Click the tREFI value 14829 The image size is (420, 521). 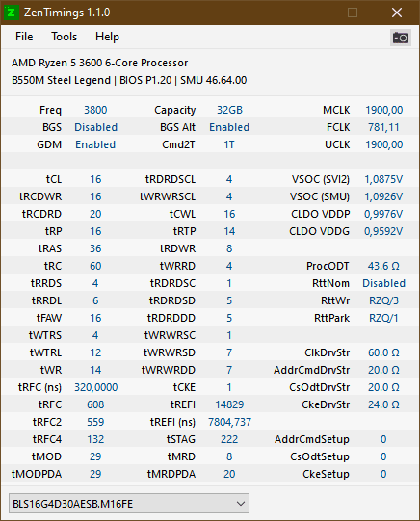click(x=229, y=404)
